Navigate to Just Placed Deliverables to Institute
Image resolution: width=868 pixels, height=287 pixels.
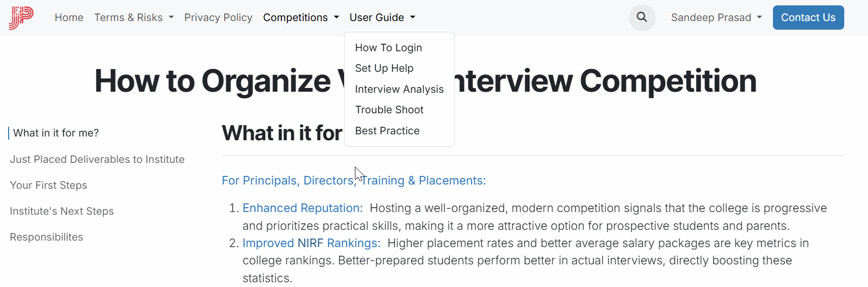pos(97,160)
